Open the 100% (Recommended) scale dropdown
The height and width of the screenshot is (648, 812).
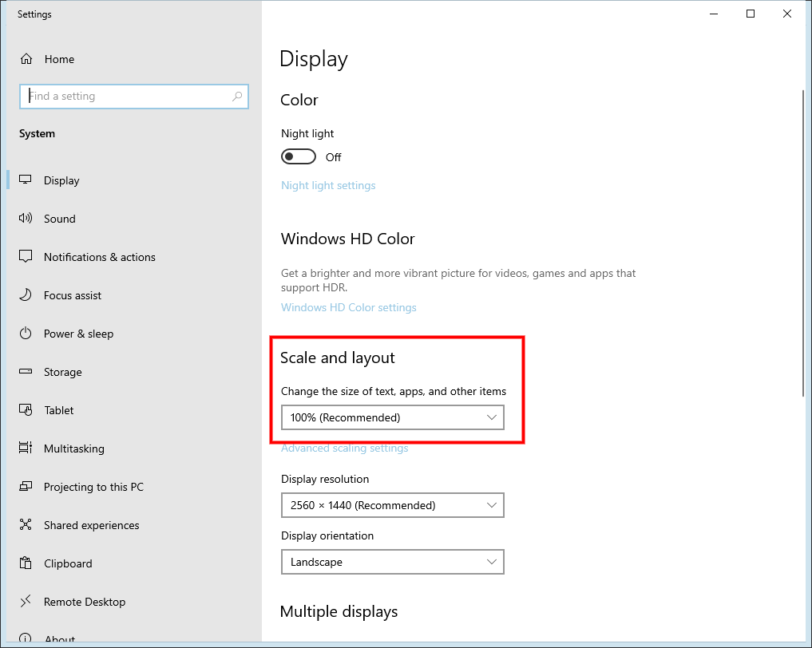coord(393,417)
